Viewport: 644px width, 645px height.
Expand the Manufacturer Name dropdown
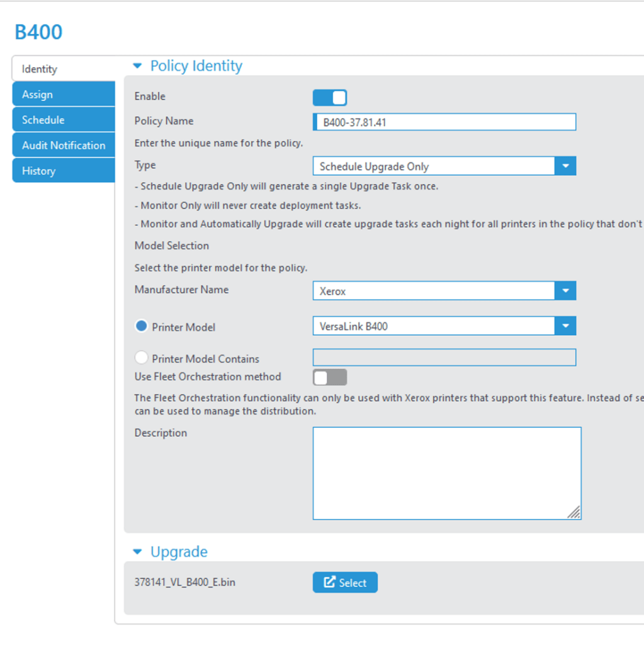(565, 291)
